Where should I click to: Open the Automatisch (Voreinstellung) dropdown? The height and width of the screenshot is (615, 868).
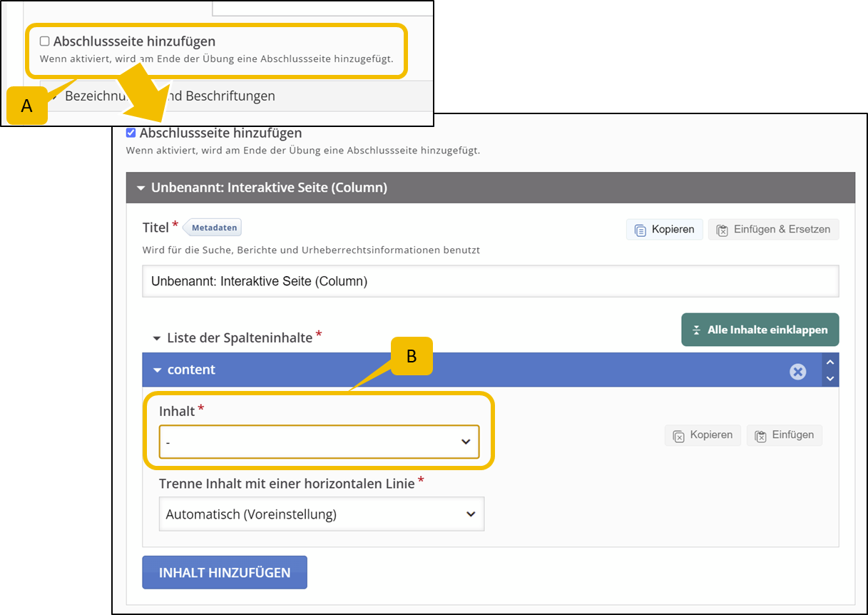(x=321, y=514)
